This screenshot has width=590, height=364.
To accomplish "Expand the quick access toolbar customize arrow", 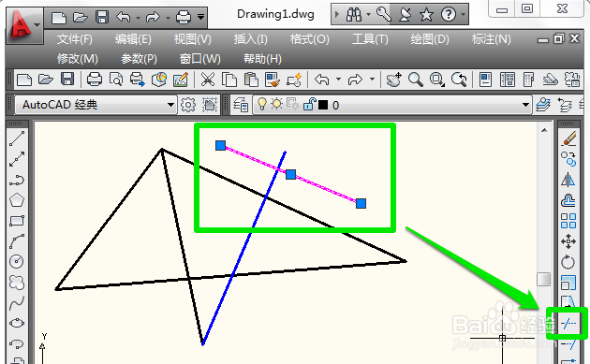I will [201, 17].
